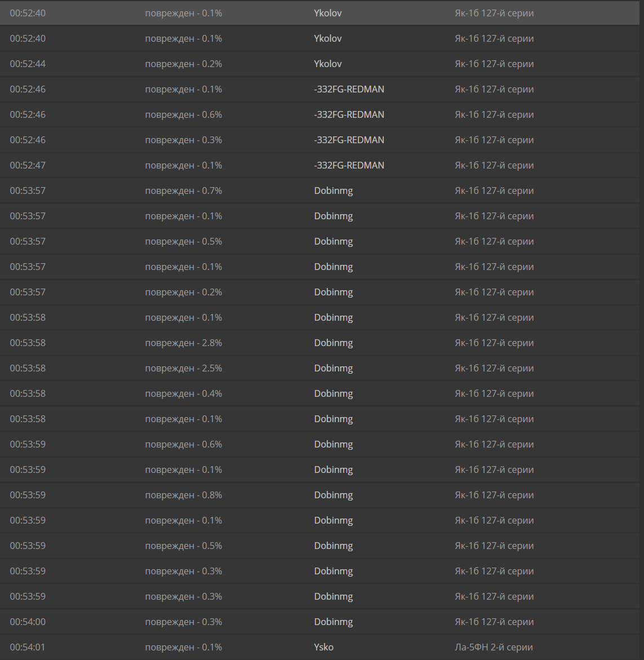This screenshot has height=660, width=644.
Task: Click the Ла-5ФН 2-й серии aircraft entry
Action: 494,647
